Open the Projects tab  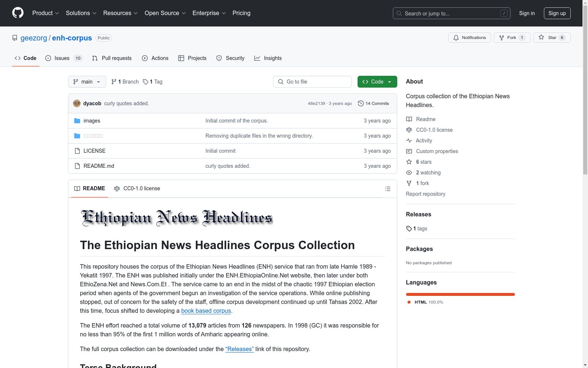(192, 58)
